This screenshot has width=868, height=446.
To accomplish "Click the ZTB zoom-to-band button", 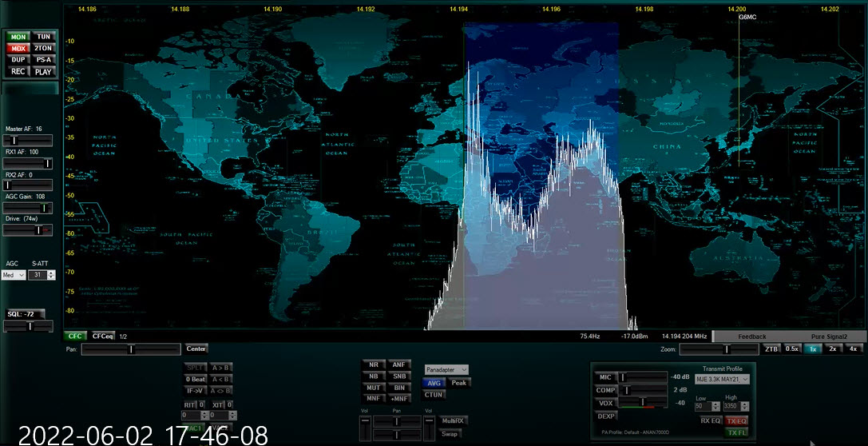I will pos(771,348).
